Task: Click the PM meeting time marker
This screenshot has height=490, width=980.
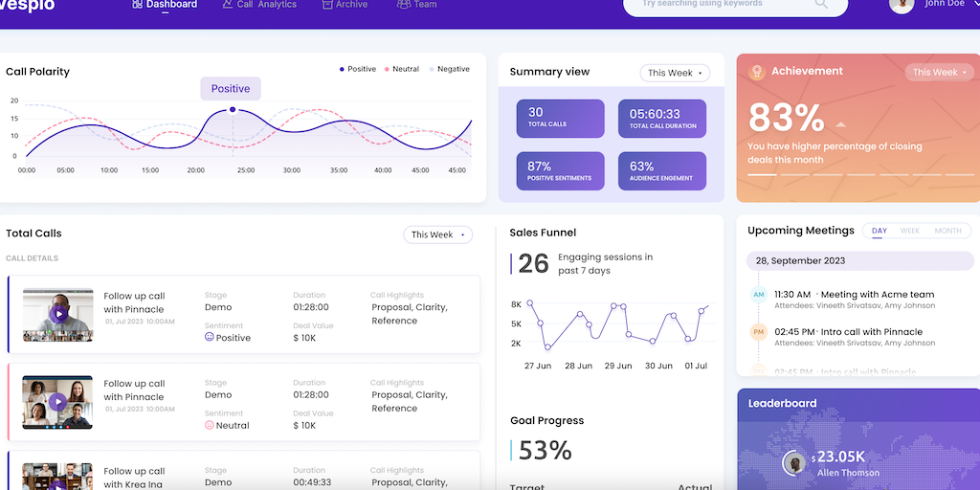Action: coord(759,332)
